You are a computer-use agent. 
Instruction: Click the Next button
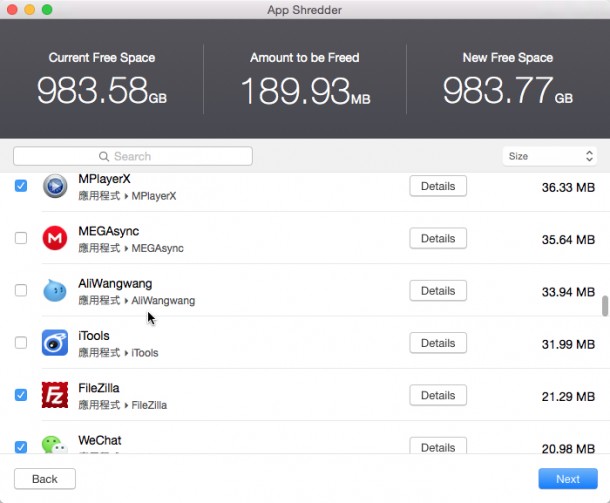coord(567,479)
